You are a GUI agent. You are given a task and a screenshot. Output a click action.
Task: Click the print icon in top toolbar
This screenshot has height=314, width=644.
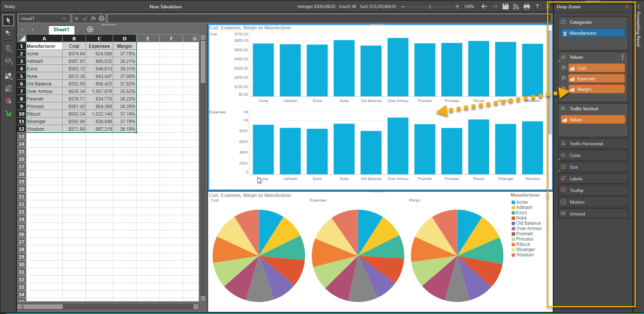[x=527, y=6]
